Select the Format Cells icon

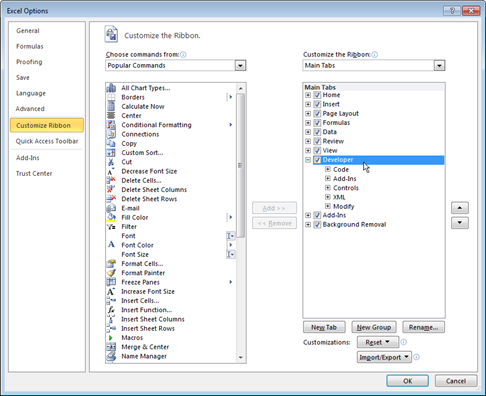tap(111, 264)
